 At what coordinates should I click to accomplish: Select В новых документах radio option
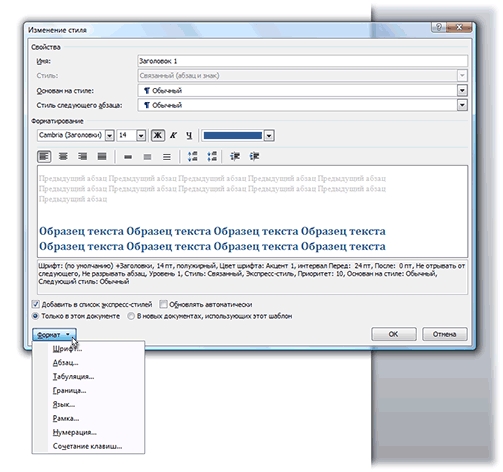point(131,316)
